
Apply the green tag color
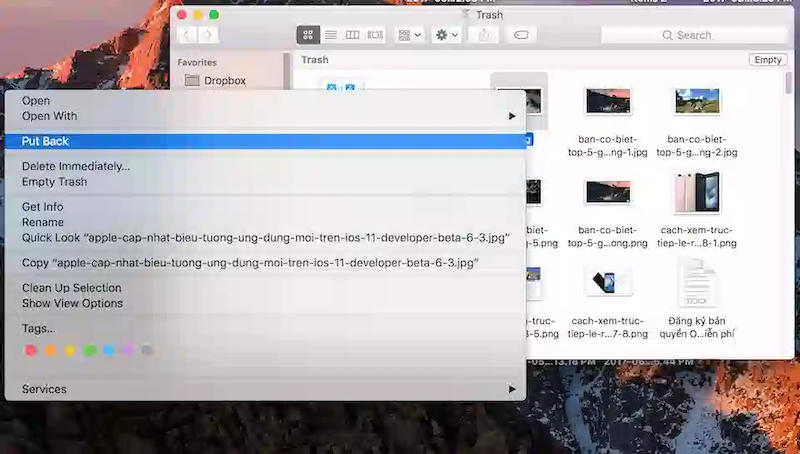89,350
